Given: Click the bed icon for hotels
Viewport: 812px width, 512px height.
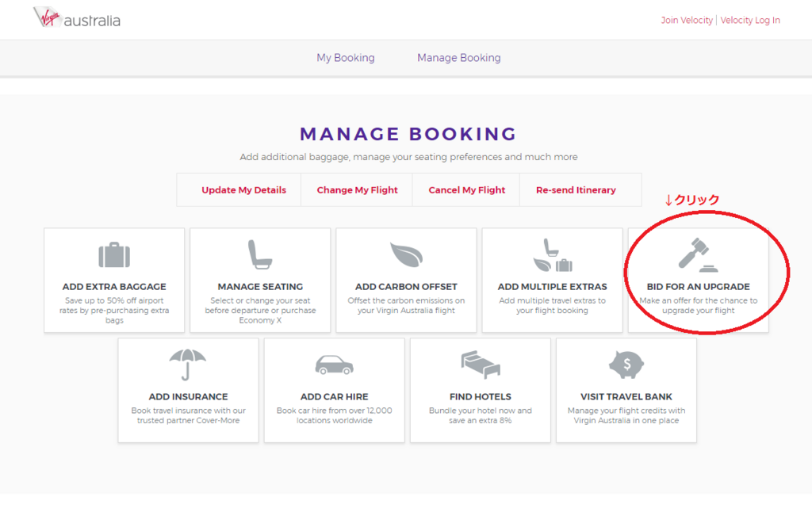Looking at the screenshot, I should click(x=480, y=365).
